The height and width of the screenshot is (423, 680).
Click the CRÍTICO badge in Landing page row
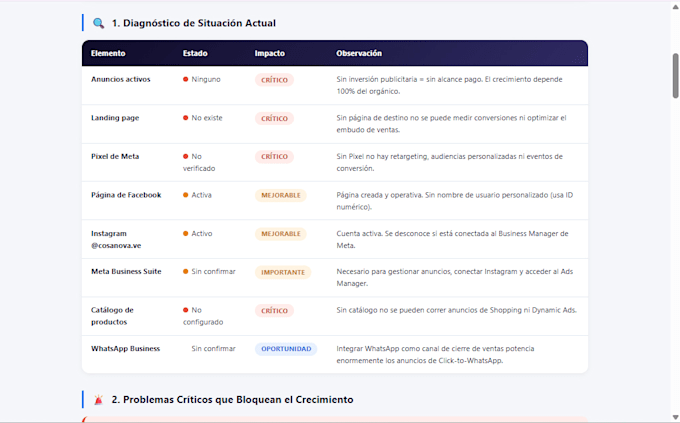tap(274, 118)
